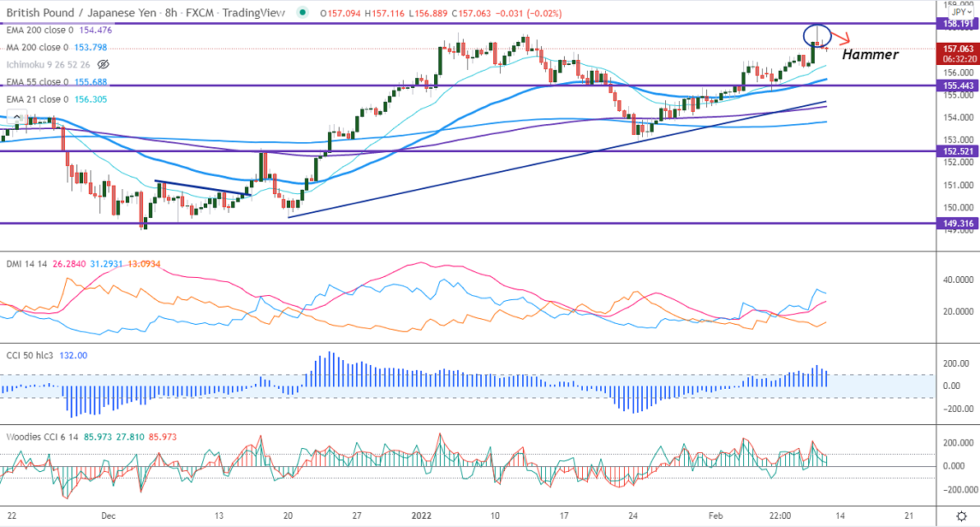This screenshot has width=980, height=527.
Task: Click the 22:00 label on time axis
Action: tap(780, 515)
